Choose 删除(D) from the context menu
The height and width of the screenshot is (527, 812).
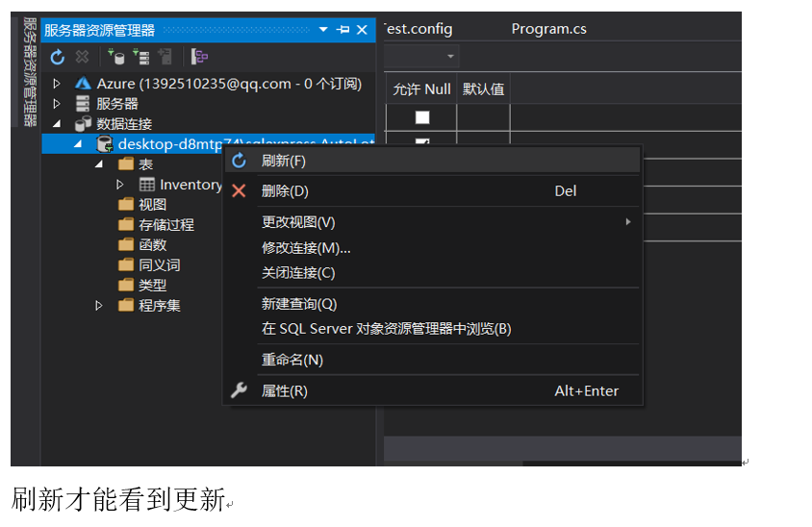[433, 191]
